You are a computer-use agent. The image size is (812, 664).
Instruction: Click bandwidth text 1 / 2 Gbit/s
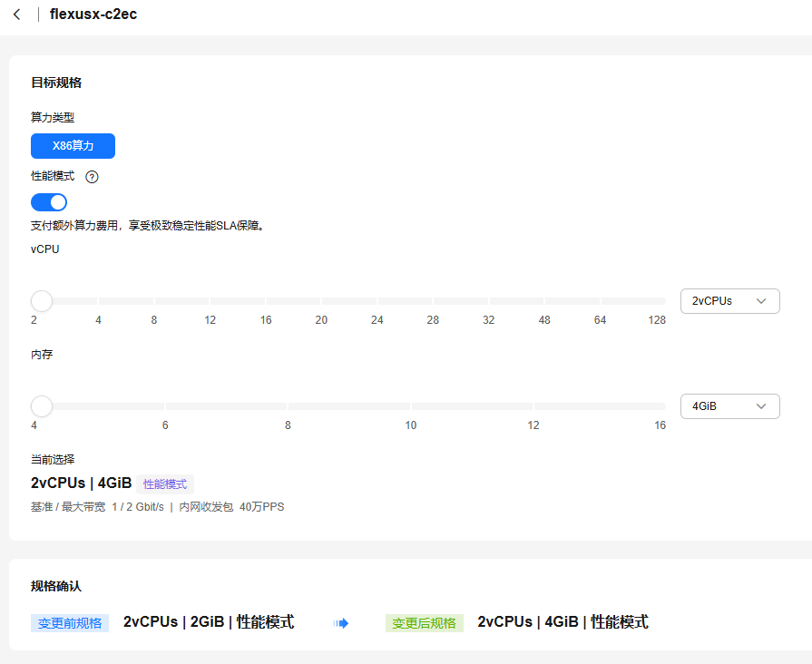click(x=138, y=507)
